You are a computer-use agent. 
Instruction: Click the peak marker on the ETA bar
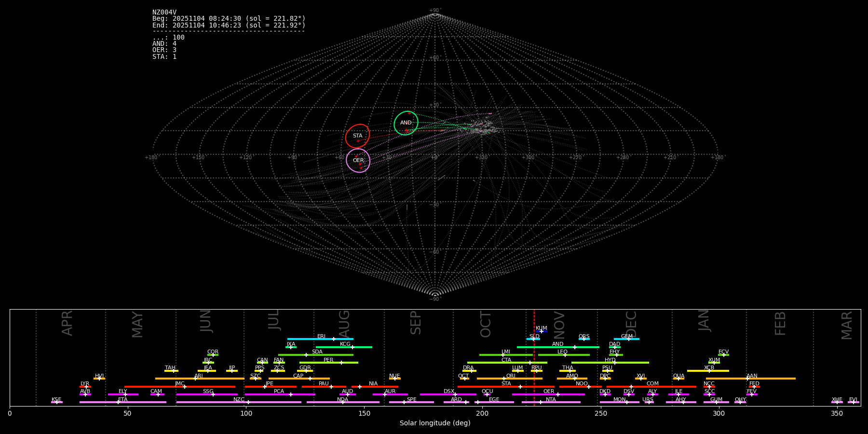118,402
